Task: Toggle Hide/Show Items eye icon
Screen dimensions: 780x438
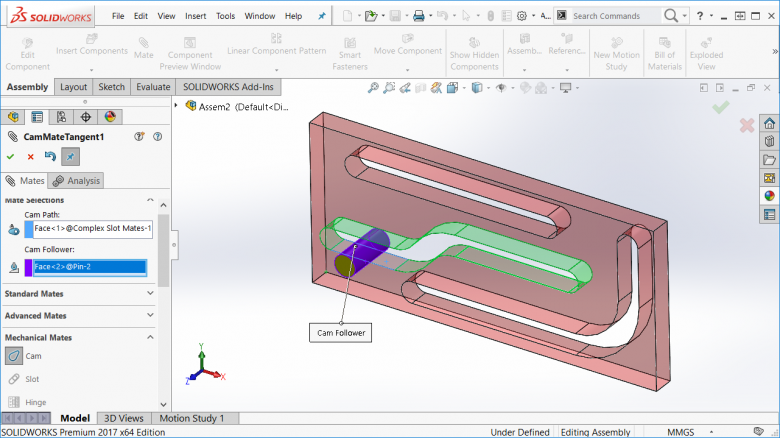Action: pyautogui.click(x=501, y=88)
